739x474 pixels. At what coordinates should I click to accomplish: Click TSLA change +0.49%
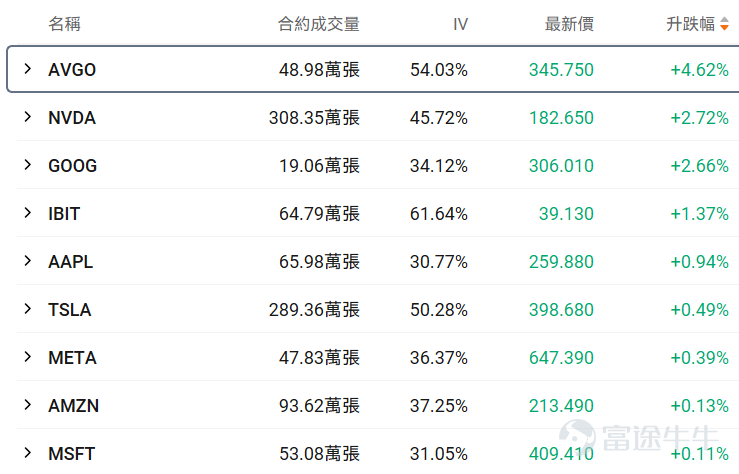coord(700,311)
